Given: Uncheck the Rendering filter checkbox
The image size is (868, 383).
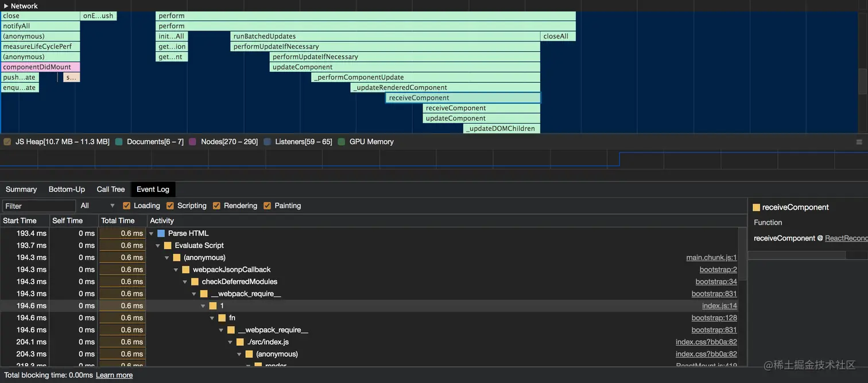Looking at the screenshot, I should [216, 206].
